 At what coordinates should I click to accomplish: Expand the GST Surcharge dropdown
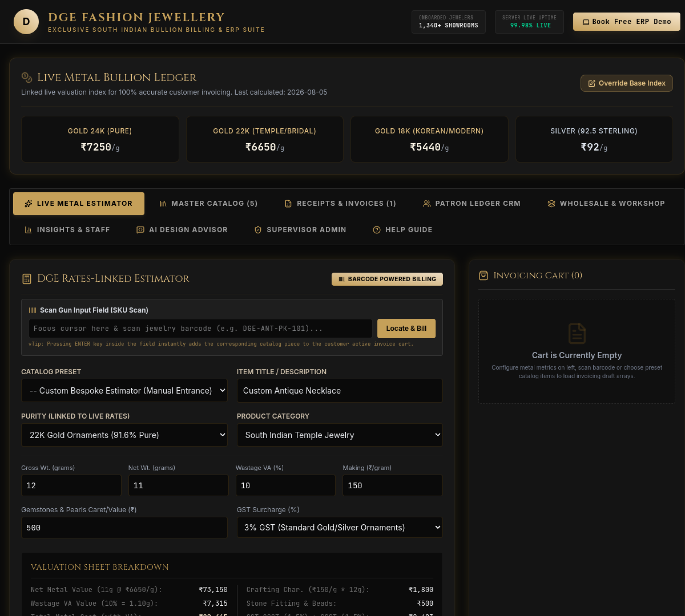(x=339, y=527)
